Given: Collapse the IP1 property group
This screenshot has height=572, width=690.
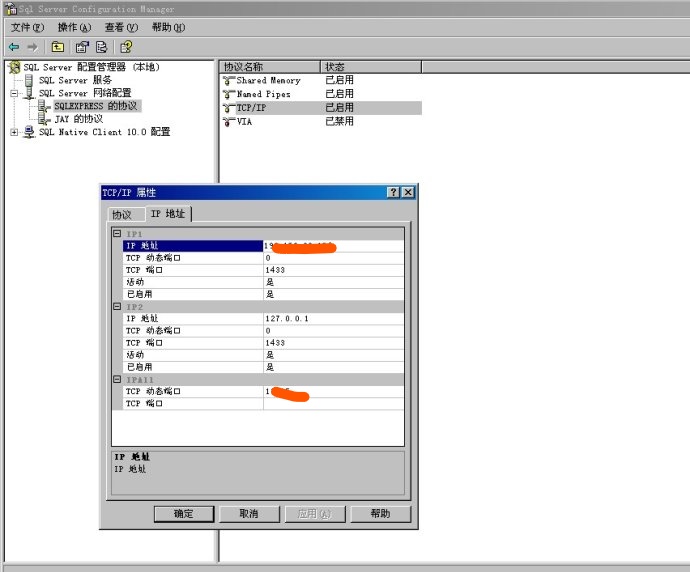Looking at the screenshot, I should [x=117, y=234].
